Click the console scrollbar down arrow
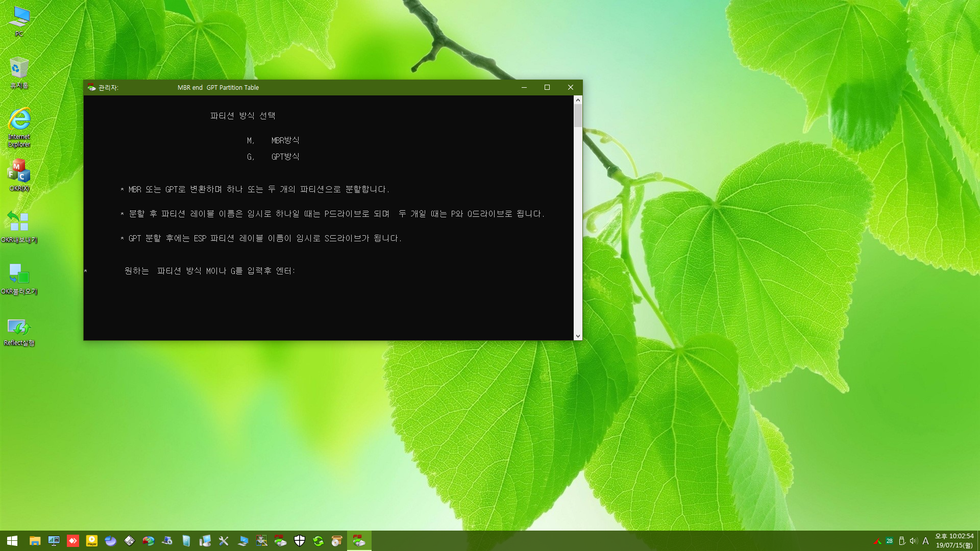Screen dimensions: 980x551 click(578, 336)
